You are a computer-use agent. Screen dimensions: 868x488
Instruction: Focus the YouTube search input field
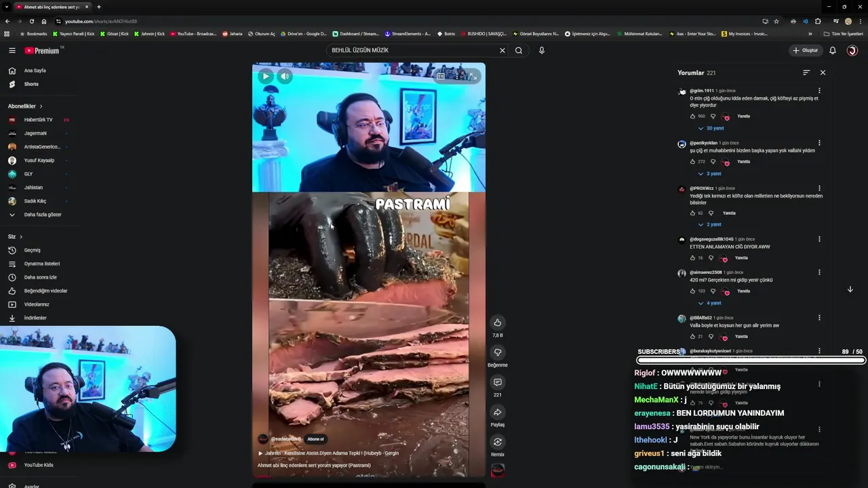(x=412, y=50)
